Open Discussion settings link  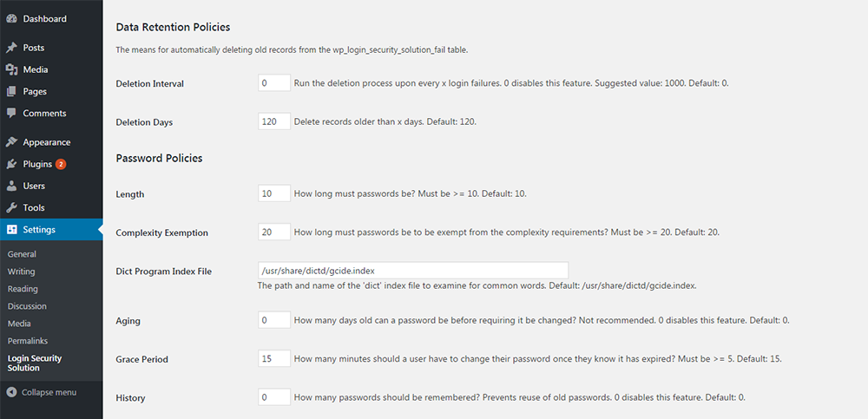pyautogui.click(x=27, y=306)
